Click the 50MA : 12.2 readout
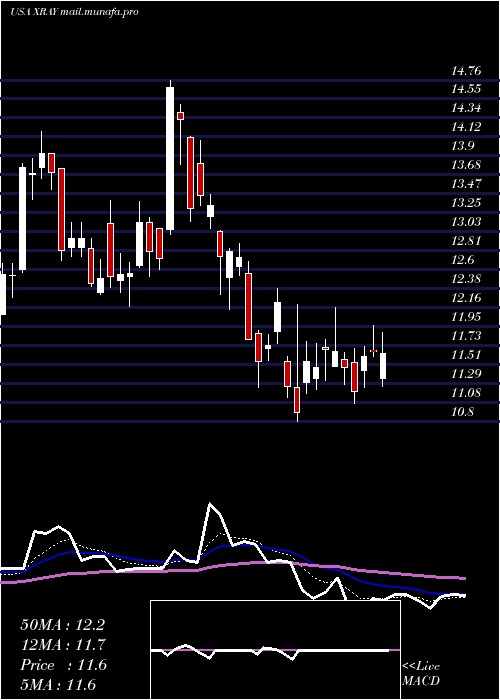500x700 pixels. point(62,625)
